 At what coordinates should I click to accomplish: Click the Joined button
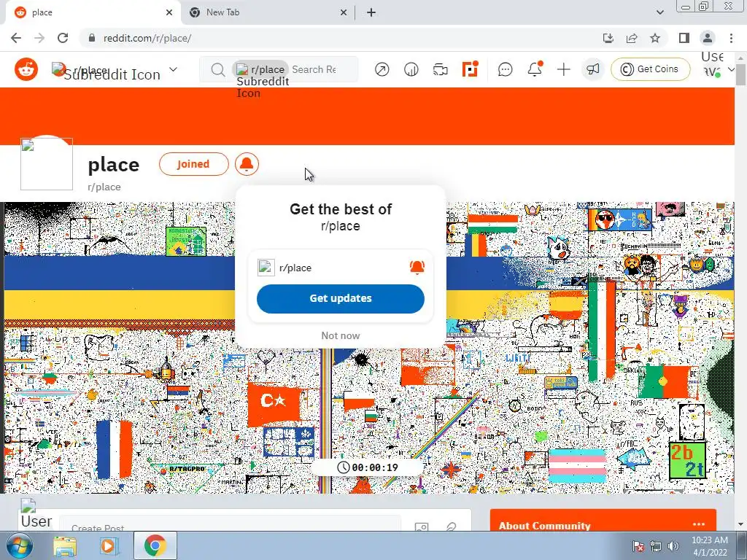coord(193,164)
